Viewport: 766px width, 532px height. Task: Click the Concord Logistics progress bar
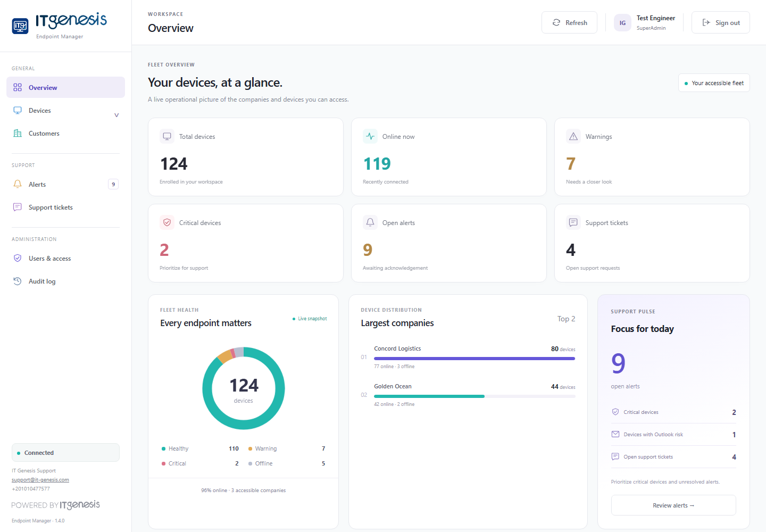pyautogui.click(x=474, y=359)
